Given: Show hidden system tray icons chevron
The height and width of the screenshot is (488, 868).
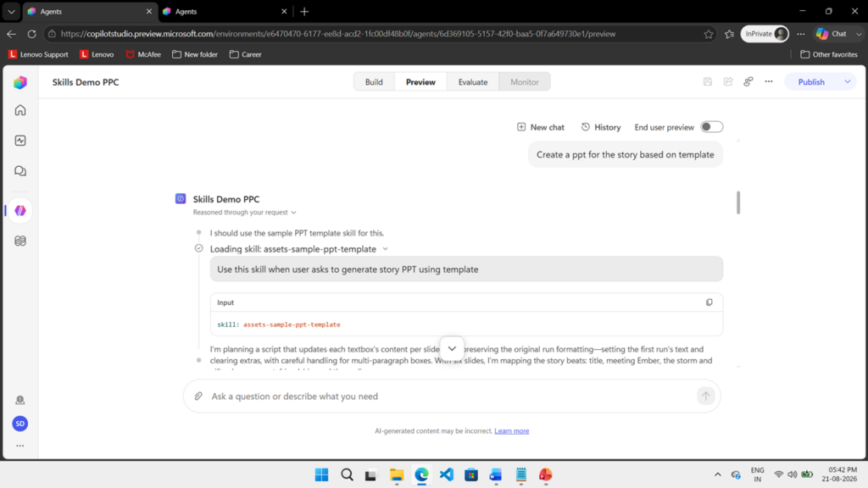Looking at the screenshot, I should pos(717,474).
